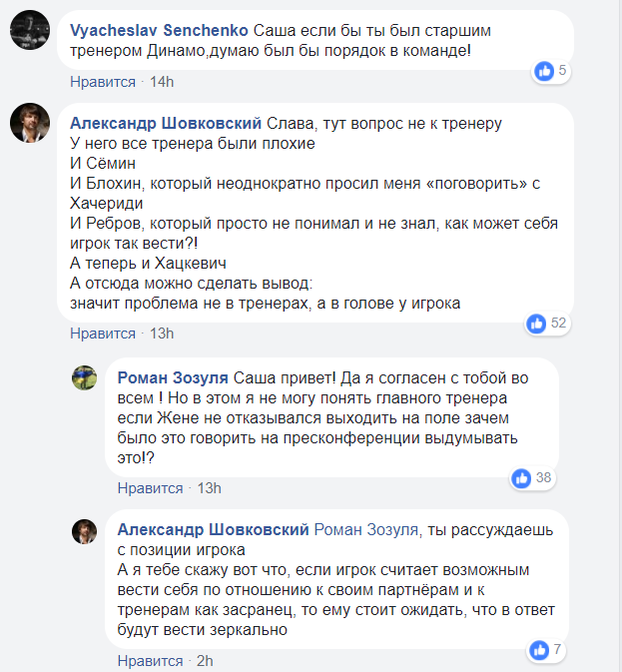Viewport: 622px width, 672px height.
Task: Like Vyacheslav Senchenko's comment via Нравится
Action: point(102,81)
